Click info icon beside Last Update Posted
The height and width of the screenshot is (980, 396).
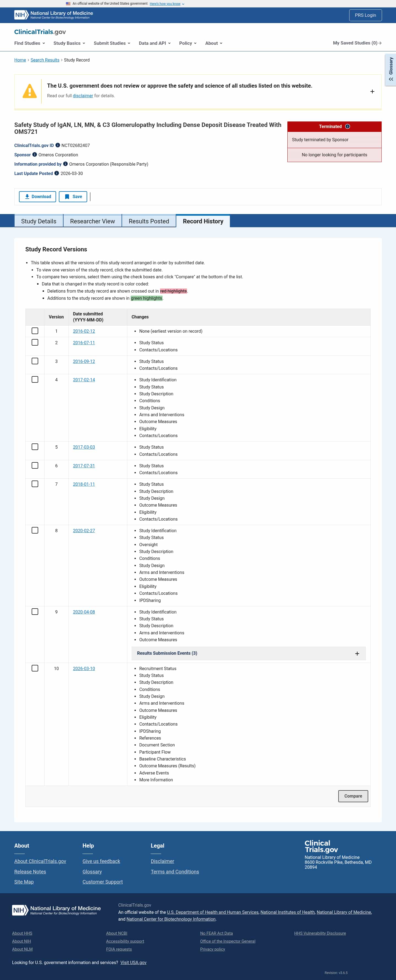pyautogui.click(x=57, y=173)
